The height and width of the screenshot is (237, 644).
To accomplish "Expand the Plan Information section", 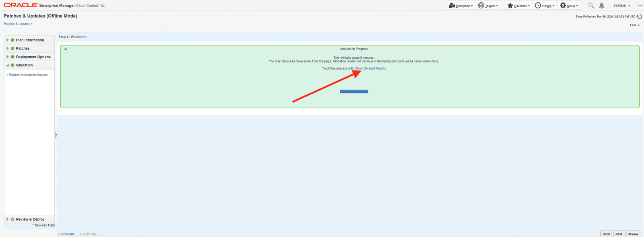I will click(x=7, y=40).
